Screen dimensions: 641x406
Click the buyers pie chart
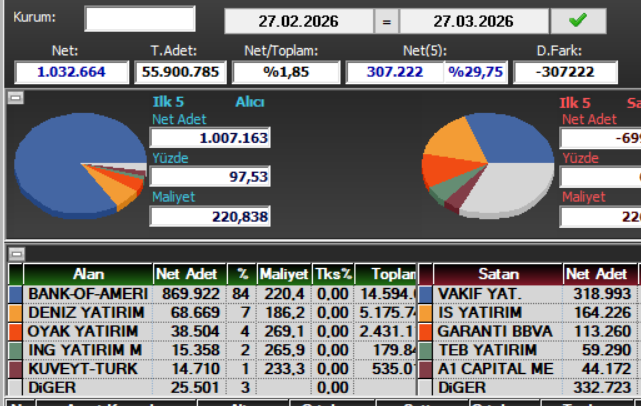[81, 166]
